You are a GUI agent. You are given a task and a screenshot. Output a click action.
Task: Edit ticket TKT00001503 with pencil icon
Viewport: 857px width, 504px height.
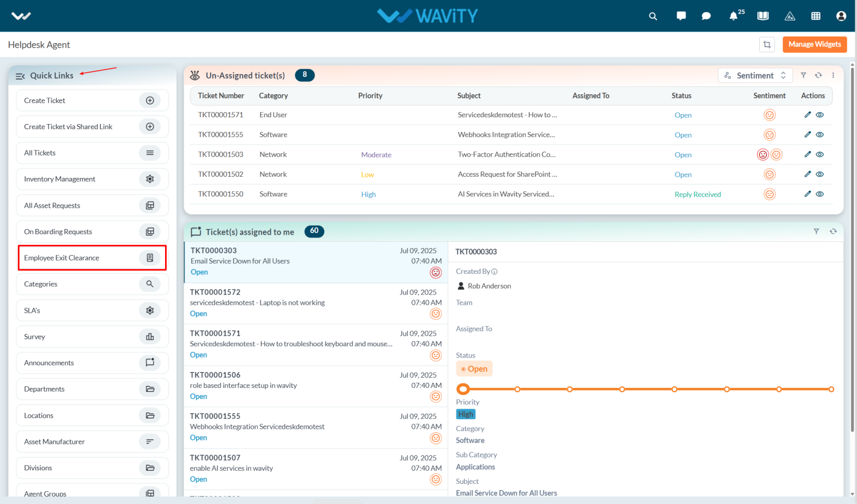pos(808,154)
